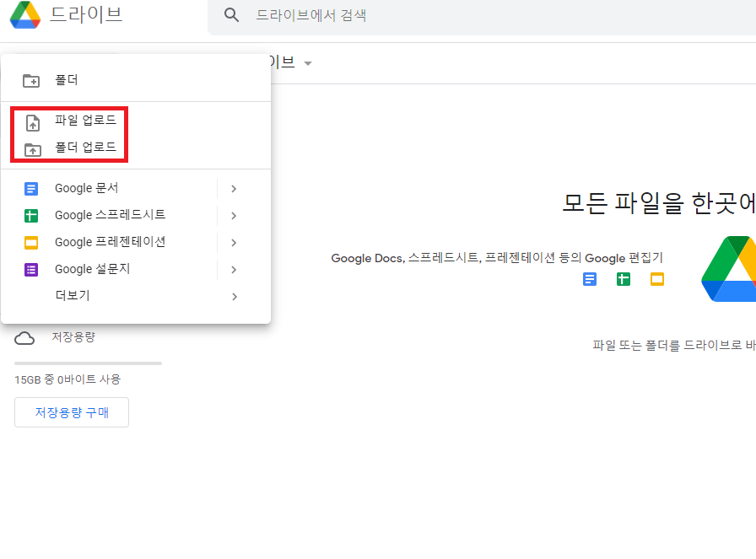Choose 폴더 업로드 from the menu

[85, 147]
